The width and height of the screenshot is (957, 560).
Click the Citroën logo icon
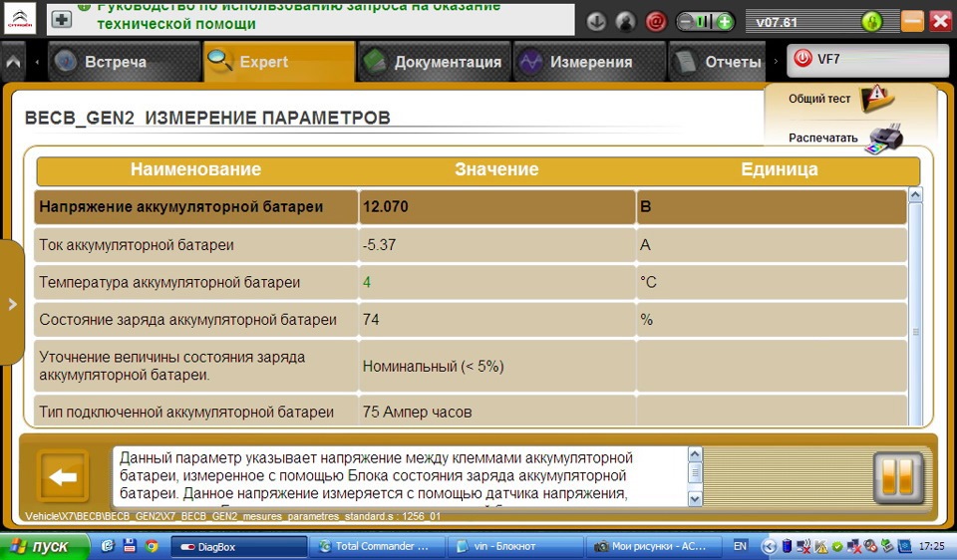click(20, 19)
